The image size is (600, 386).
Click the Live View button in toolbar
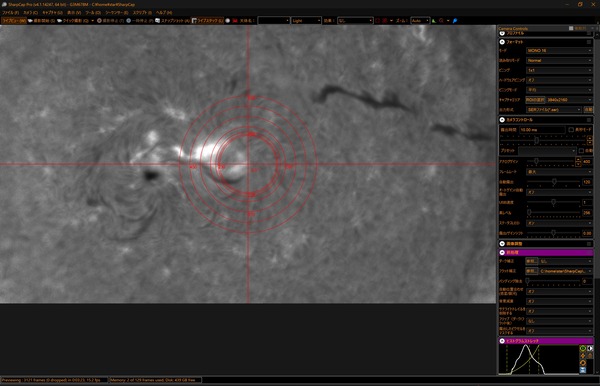(x=14, y=21)
